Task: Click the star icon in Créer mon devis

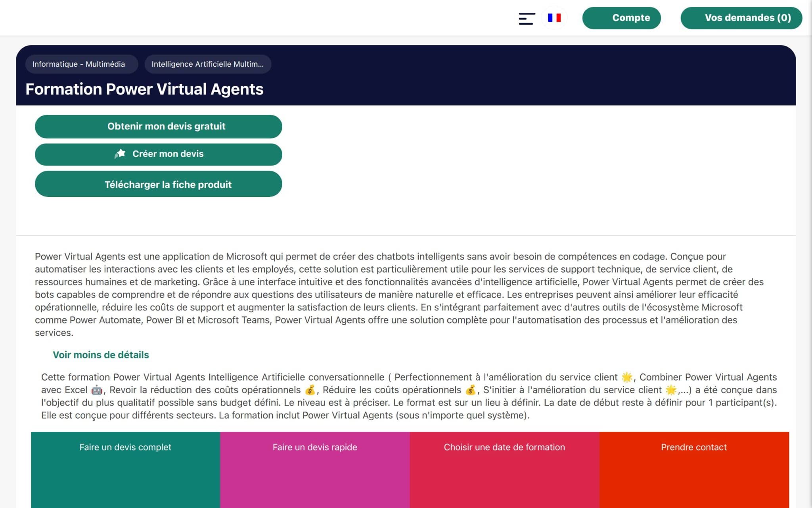Action: point(120,154)
